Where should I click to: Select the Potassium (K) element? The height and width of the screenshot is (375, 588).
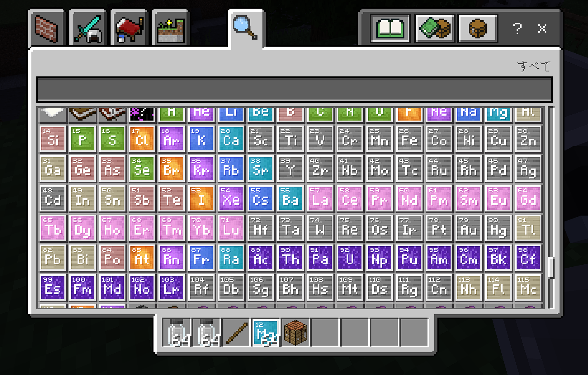click(x=201, y=139)
